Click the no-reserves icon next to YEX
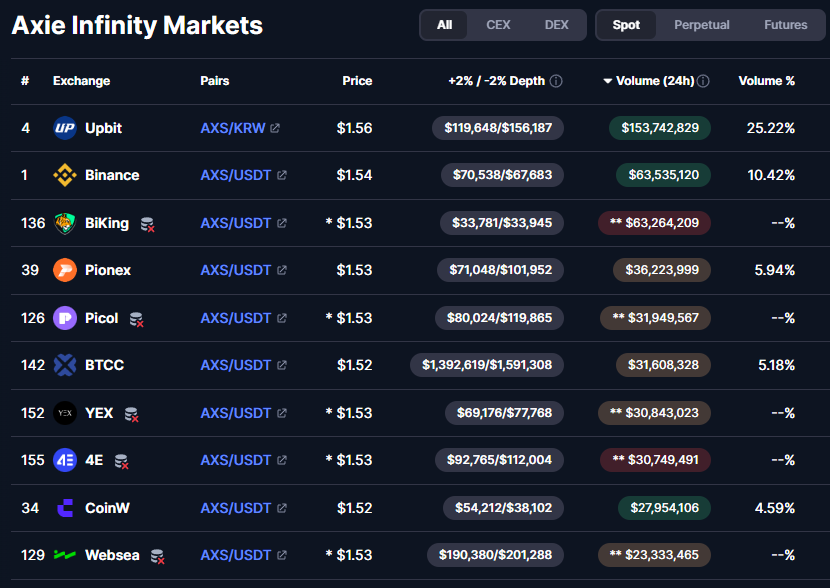This screenshot has width=830, height=588. 131,415
